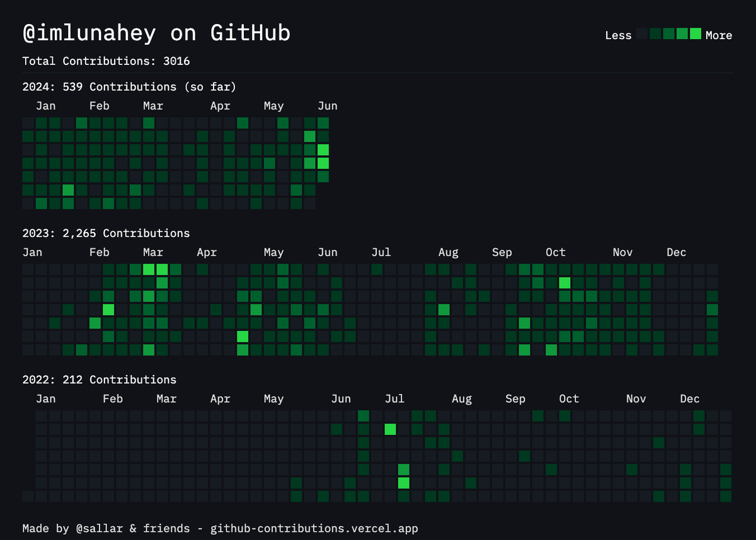Image resolution: width=756 pixels, height=540 pixels.
Task: Click the Jun label in the 2022 chart
Action: click(341, 399)
